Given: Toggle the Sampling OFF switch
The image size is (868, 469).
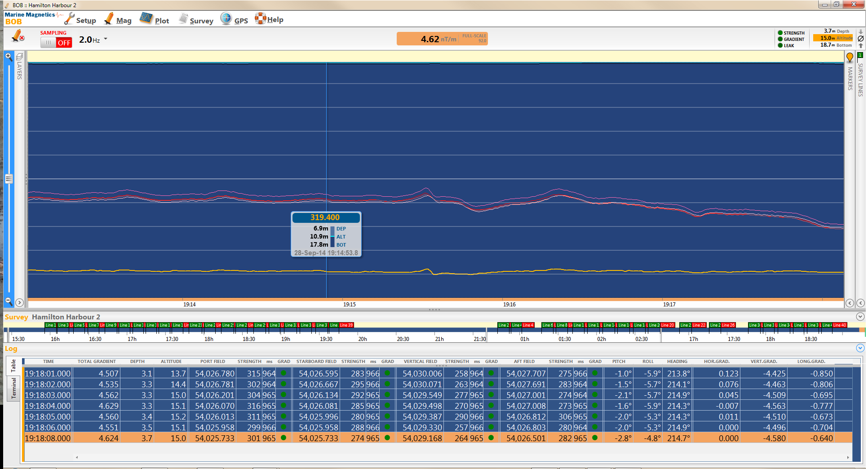Looking at the screenshot, I should [56, 43].
